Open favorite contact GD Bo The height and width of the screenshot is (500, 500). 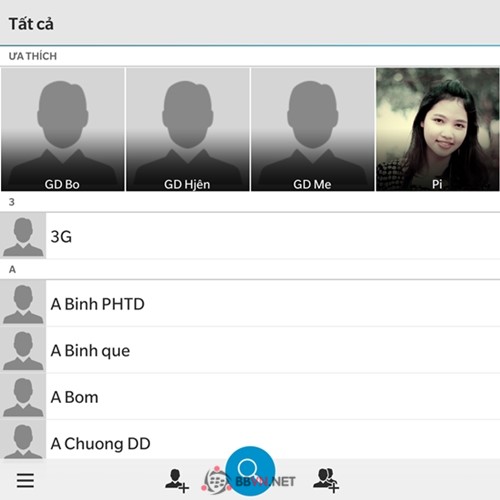pos(63,129)
